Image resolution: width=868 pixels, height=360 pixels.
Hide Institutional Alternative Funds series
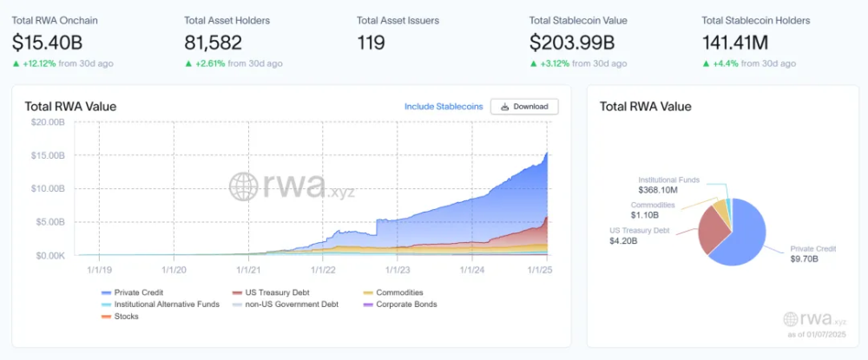click(161, 304)
